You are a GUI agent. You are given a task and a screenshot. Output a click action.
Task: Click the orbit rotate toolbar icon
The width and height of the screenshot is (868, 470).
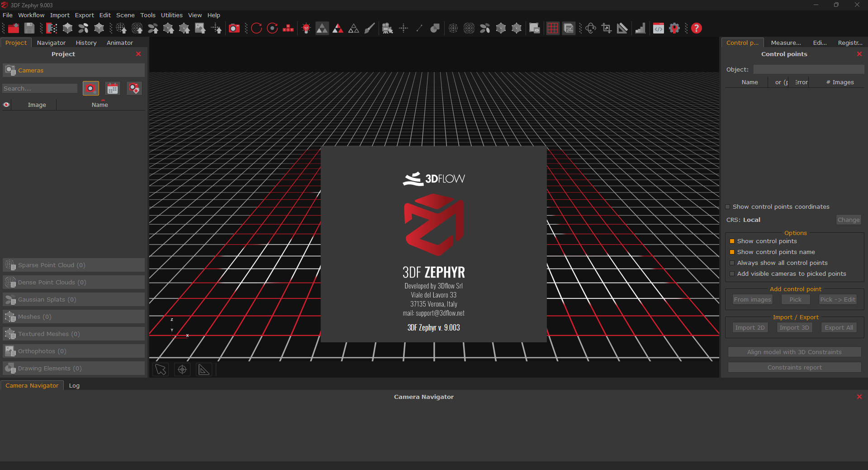tap(591, 28)
